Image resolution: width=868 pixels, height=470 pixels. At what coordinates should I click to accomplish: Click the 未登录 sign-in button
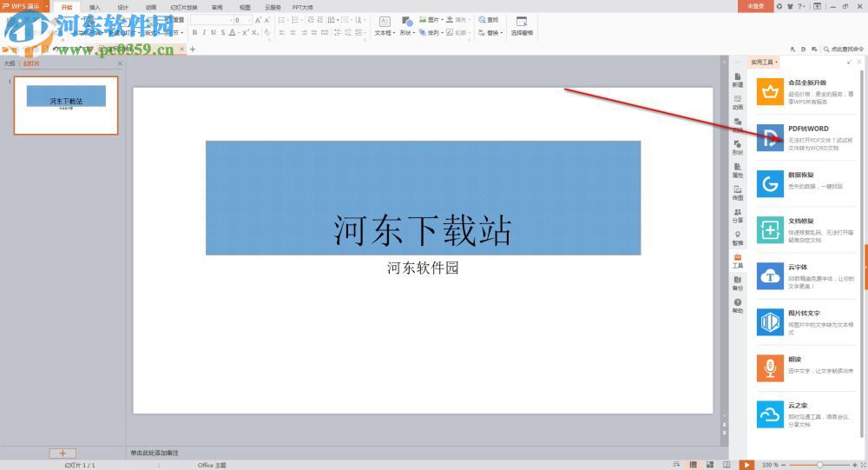point(755,6)
